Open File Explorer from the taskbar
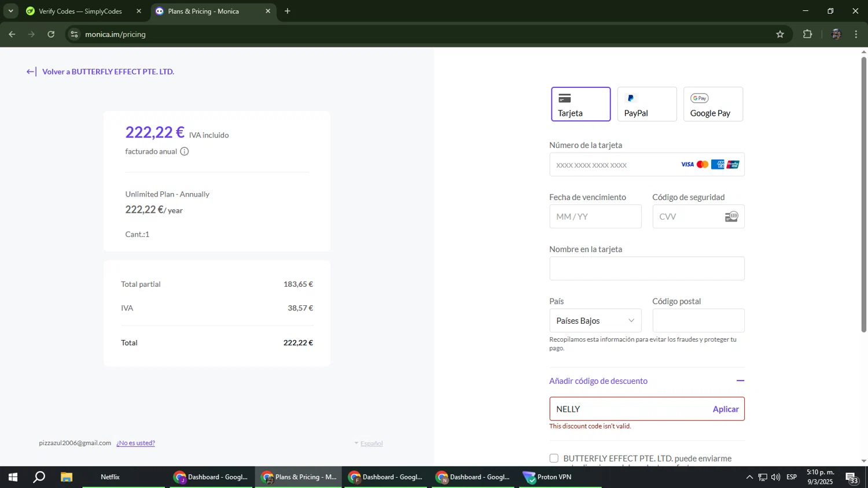 pyautogui.click(x=67, y=477)
